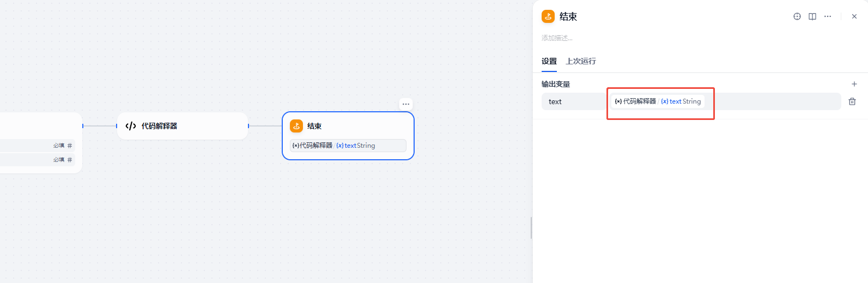Switch to the 上次运行 tab
The width and height of the screenshot is (868, 283).
click(x=581, y=61)
